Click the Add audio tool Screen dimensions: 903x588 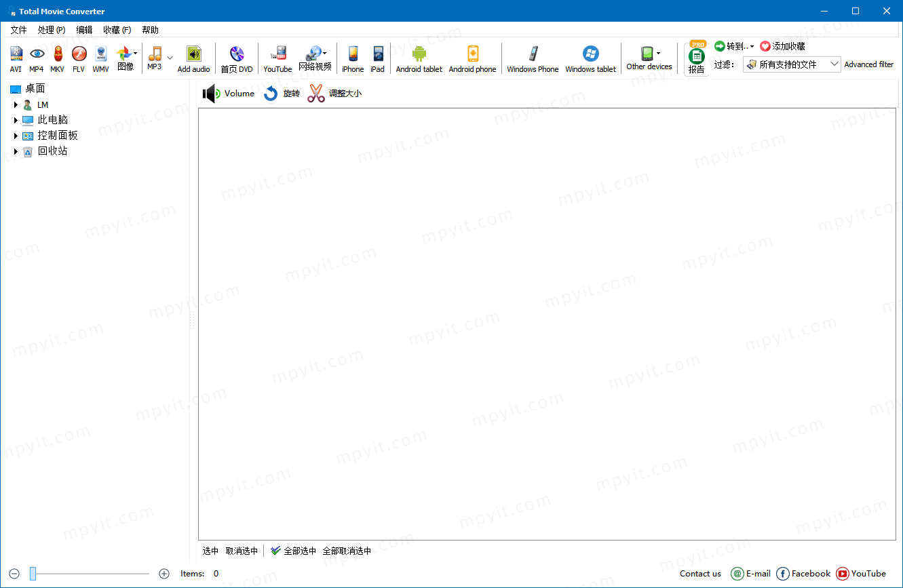(194, 59)
